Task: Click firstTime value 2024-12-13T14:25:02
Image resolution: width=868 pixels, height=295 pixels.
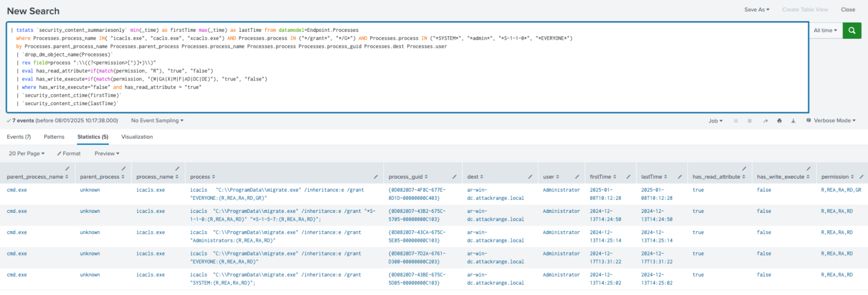Action: tap(605, 279)
